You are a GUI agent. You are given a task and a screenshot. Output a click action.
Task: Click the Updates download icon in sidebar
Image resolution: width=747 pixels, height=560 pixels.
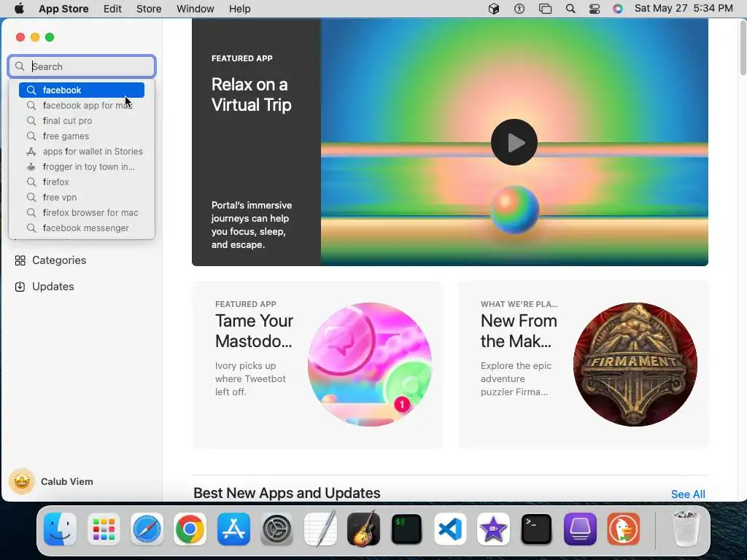(20, 287)
